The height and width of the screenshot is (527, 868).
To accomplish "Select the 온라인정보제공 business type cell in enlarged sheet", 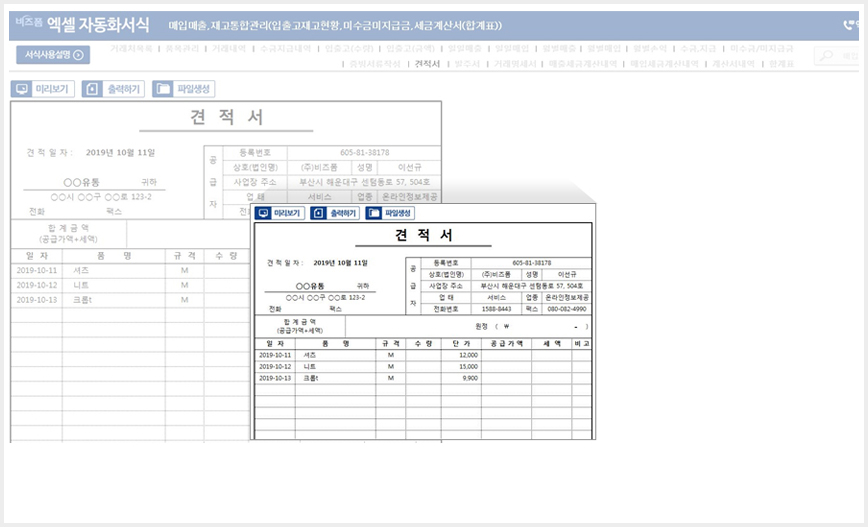I will (567, 297).
